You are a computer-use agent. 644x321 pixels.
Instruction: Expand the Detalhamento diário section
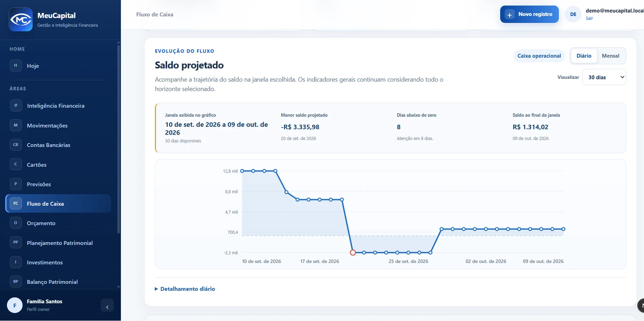pos(185,289)
